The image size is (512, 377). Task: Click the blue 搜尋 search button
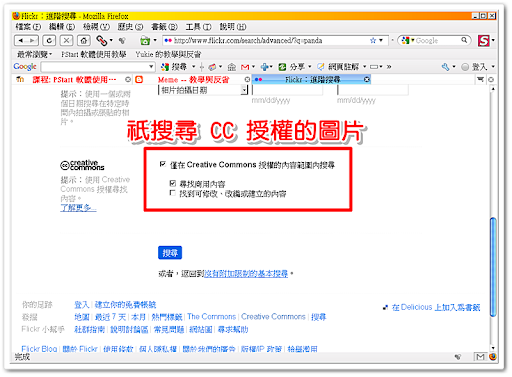point(170,253)
